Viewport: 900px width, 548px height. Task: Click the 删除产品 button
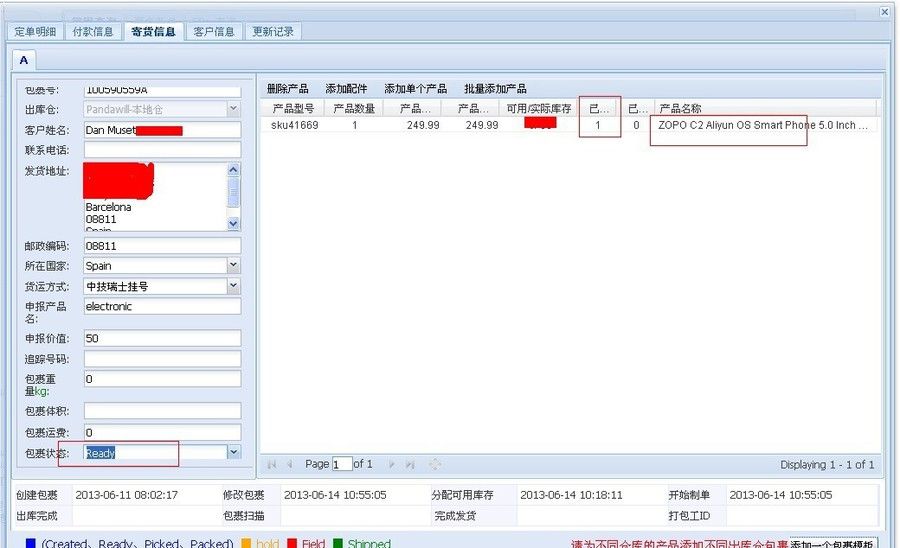288,89
